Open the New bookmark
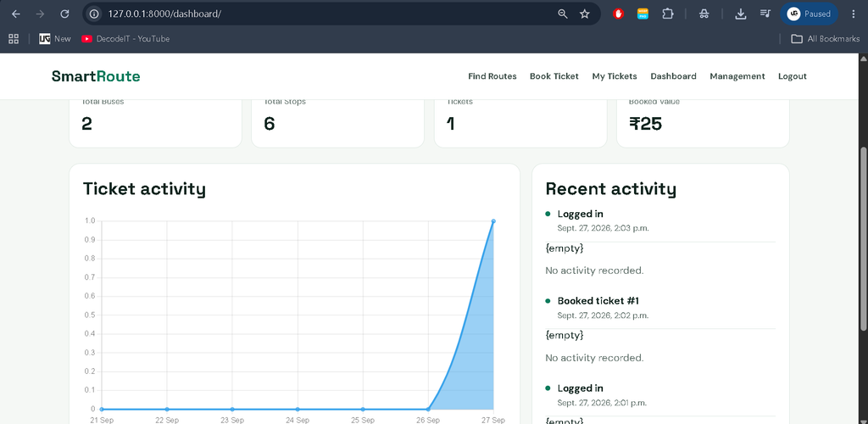Viewport: 868px width, 424px height. click(55, 39)
